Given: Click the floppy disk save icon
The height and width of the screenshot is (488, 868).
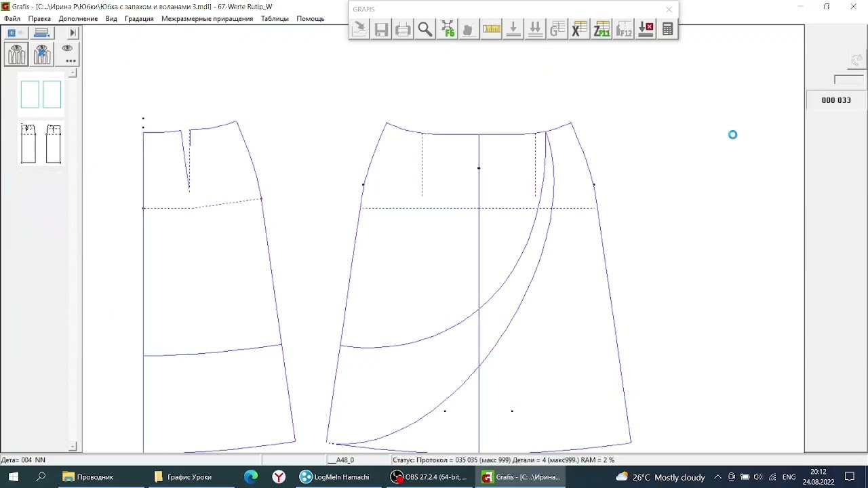Looking at the screenshot, I should [x=381, y=29].
